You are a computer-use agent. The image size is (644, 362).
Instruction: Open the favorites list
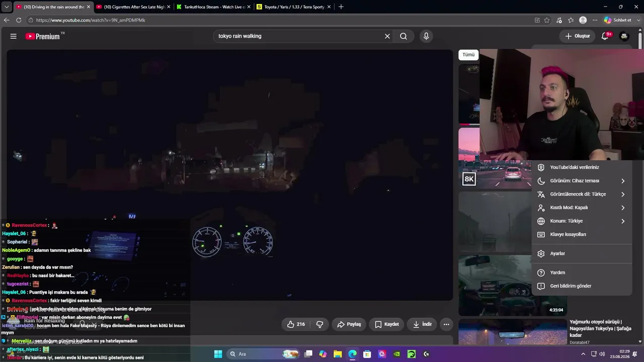tap(571, 20)
